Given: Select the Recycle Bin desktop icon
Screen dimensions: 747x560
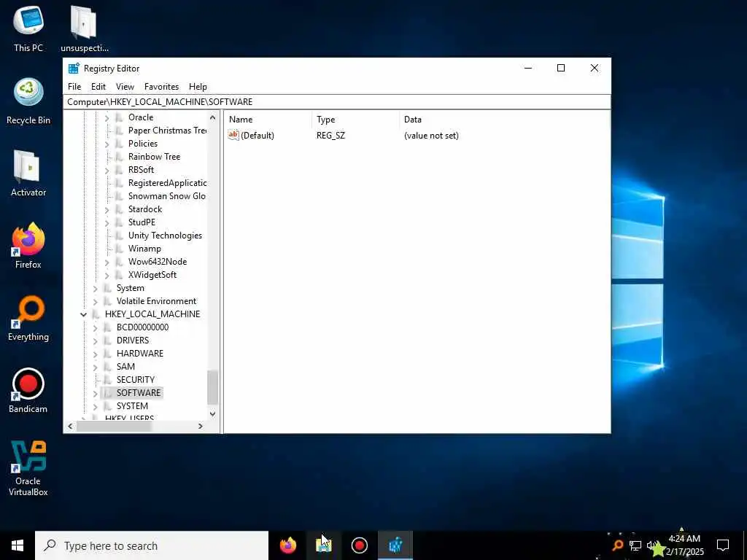Looking at the screenshot, I should pos(28,101).
